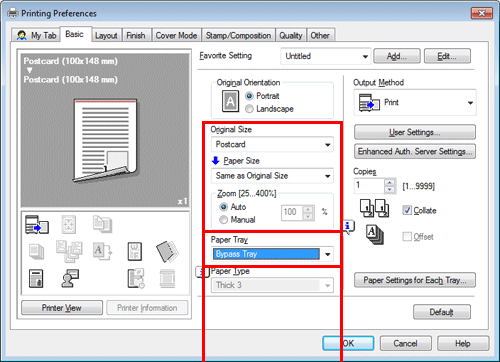Open the Original Size dropdown showing Postcard
This screenshot has width=500, height=362.
pyautogui.click(x=272, y=144)
